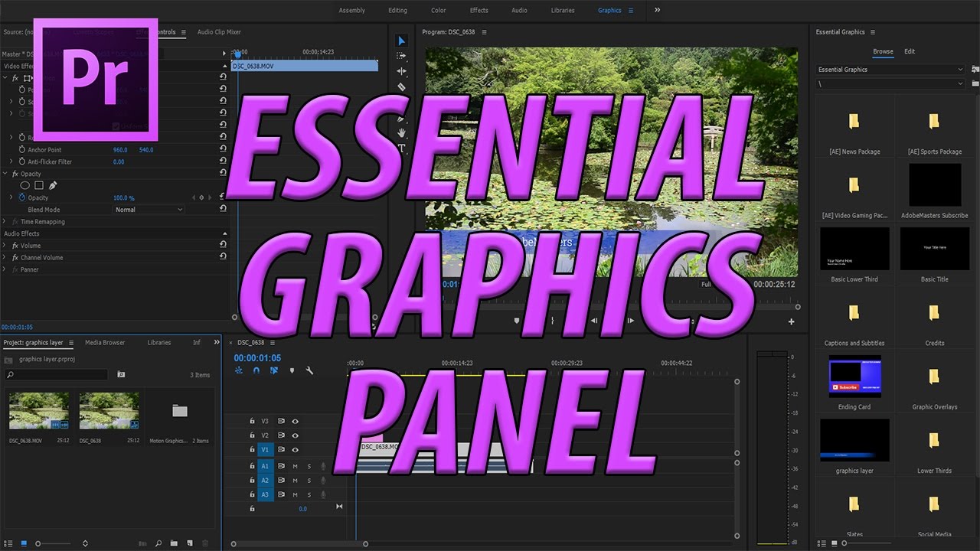Screen dimensions: 980x551
Task: Click the timeline timecode 00:00:01:05
Action: (x=257, y=357)
